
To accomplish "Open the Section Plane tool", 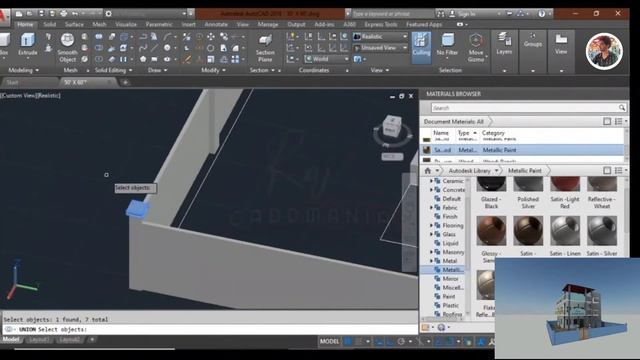I will click(x=265, y=48).
